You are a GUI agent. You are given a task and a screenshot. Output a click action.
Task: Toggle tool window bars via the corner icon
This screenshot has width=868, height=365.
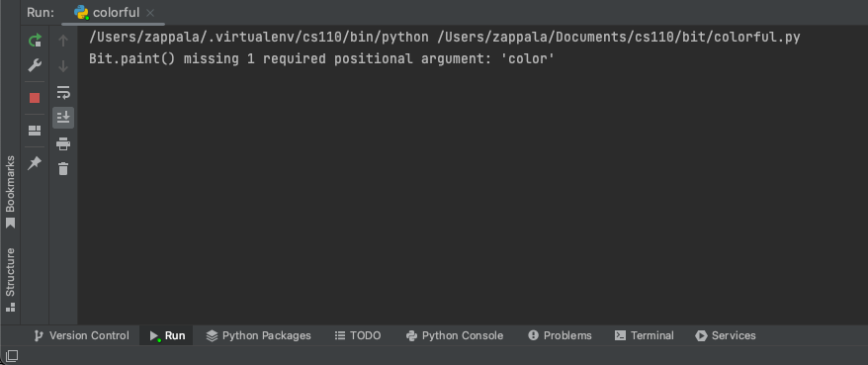tap(12, 355)
